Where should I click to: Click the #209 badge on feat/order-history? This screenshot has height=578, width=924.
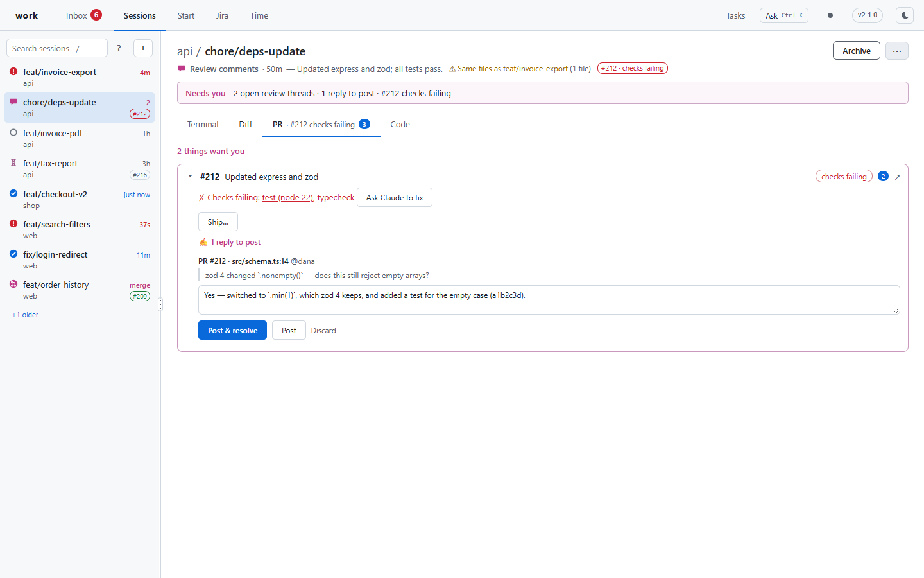(140, 296)
